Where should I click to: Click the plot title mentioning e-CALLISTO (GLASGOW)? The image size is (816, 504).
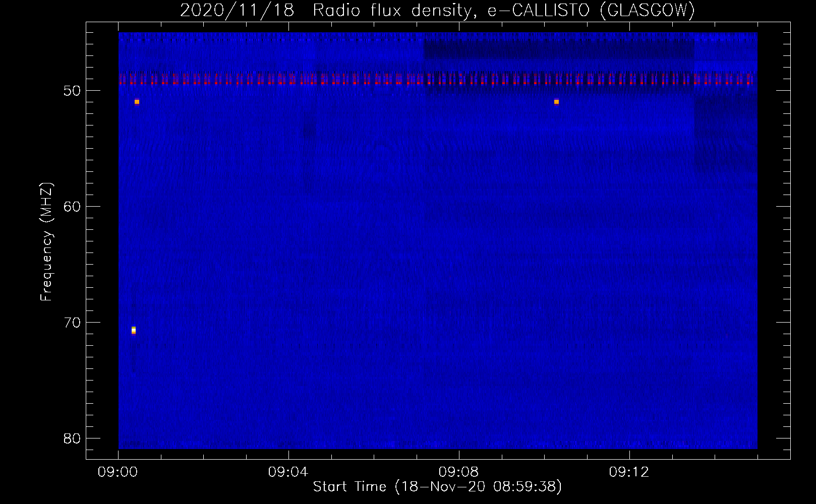coord(437,10)
